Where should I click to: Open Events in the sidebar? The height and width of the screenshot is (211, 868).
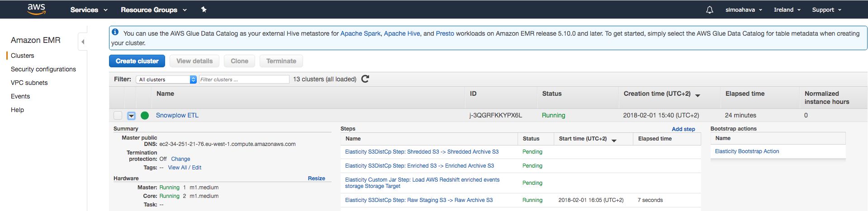(20, 96)
